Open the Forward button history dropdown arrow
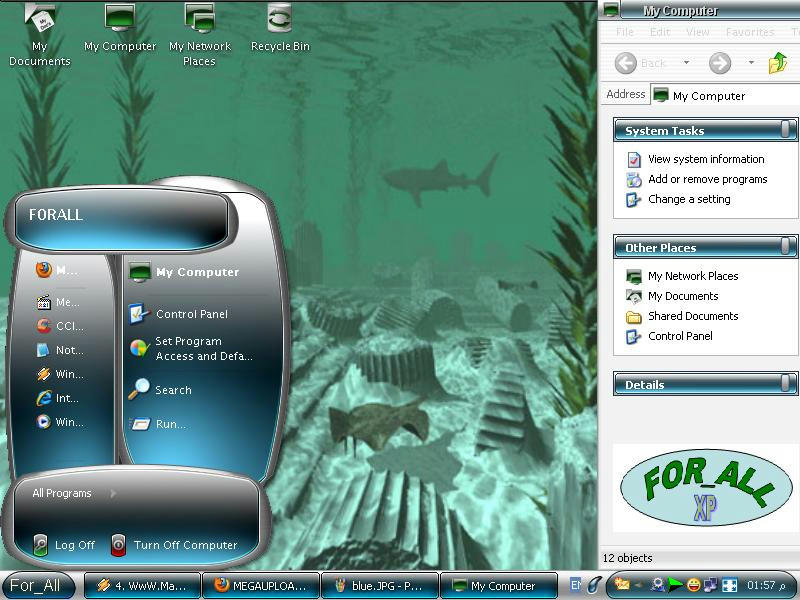Image resolution: width=800 pixels, height=600 pixels. coord(751,63)
